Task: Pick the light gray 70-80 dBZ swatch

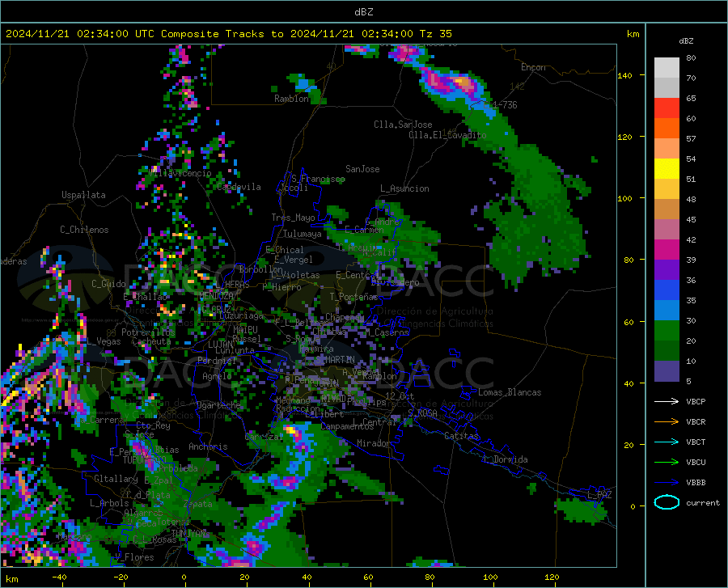Action: pos(667,68)
